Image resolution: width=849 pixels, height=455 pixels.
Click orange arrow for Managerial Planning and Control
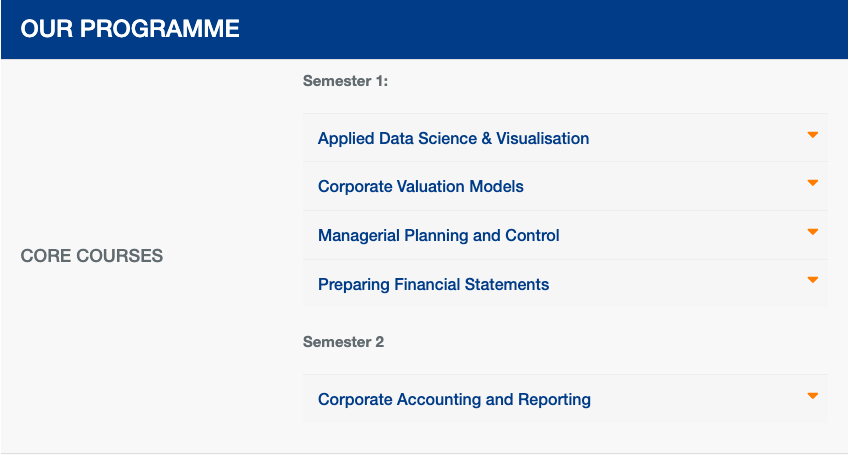point(813,232)
